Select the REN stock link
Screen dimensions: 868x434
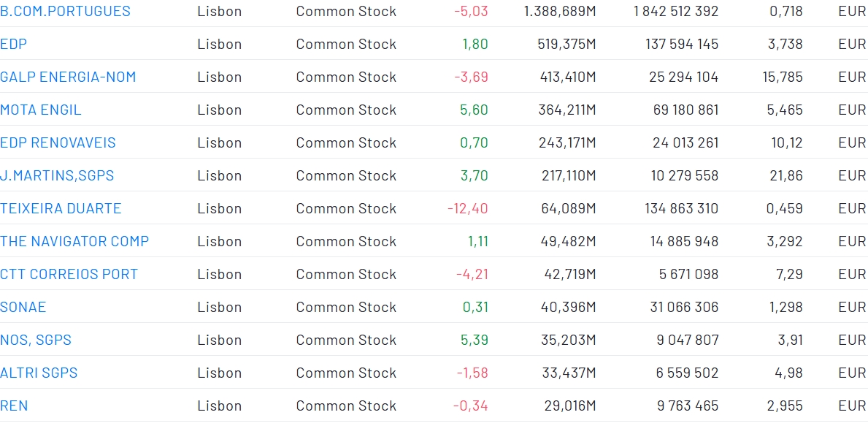click(x=14, y=406)
